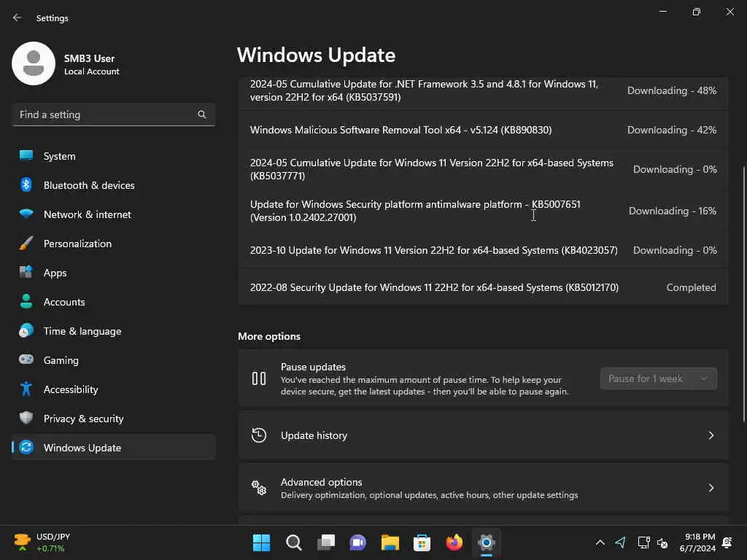Click the KB5007651 antimalware platform update entry
Screen dimensions: 747x560
(x=483, y=211)
